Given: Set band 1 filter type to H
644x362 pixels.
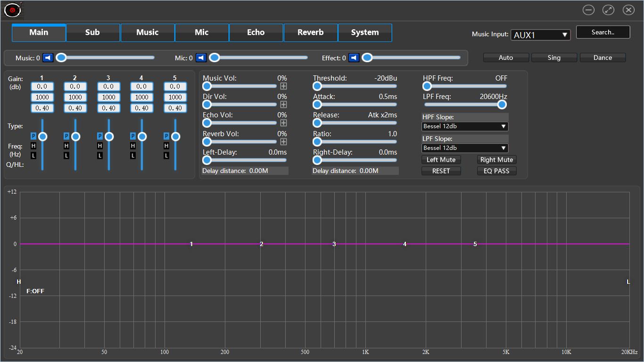Looking at the screenshot, I should coord(33,146).
